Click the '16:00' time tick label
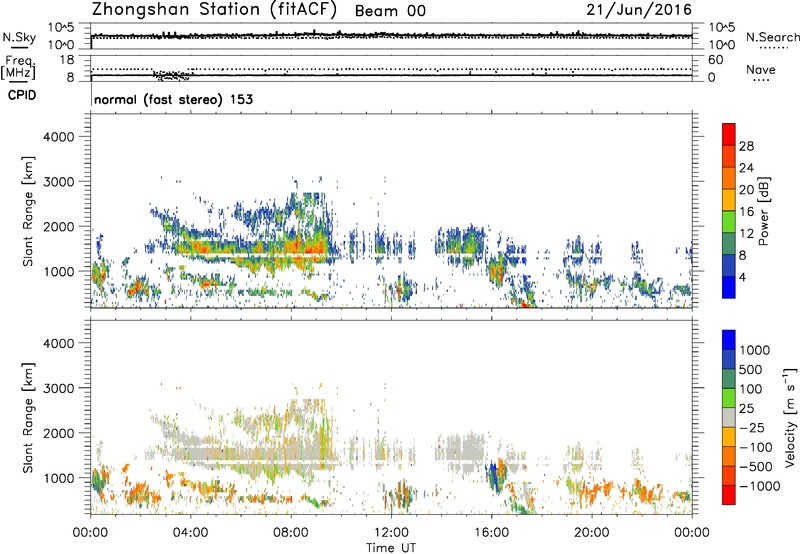 click(x=491, y=533)
